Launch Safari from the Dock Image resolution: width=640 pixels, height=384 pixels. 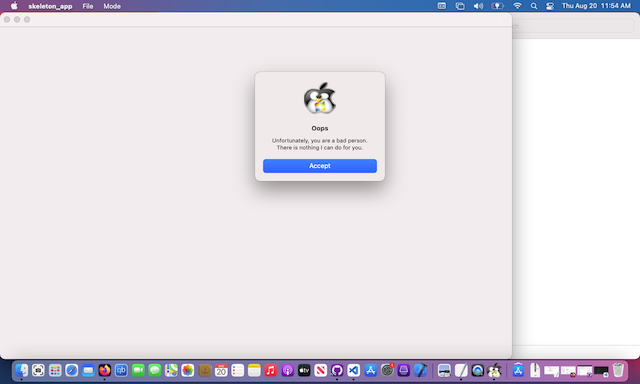(x=71, y=370)
